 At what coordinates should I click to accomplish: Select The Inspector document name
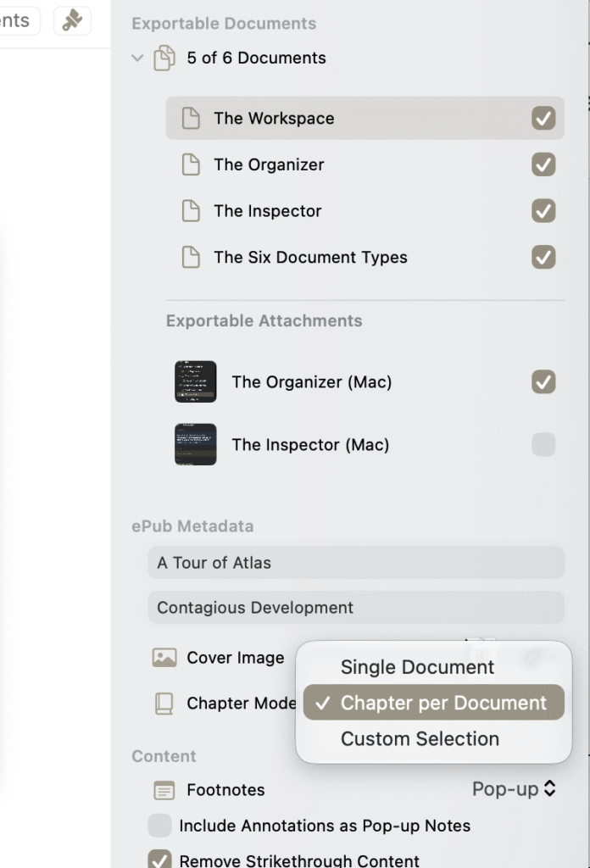[x=268, y=211]
